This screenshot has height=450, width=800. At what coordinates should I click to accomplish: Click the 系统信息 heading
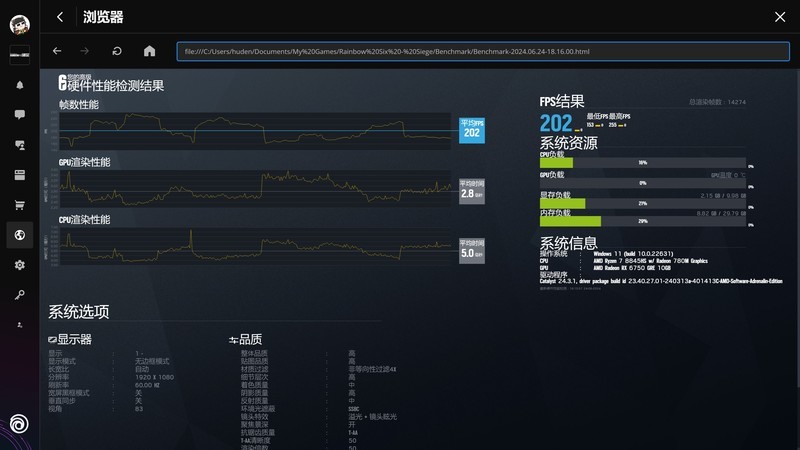tap(568, 243)
